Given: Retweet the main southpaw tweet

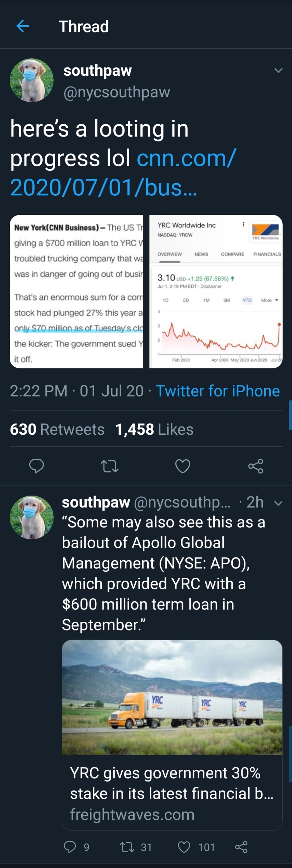Looking at the screenshot, I should click(109, 466).
